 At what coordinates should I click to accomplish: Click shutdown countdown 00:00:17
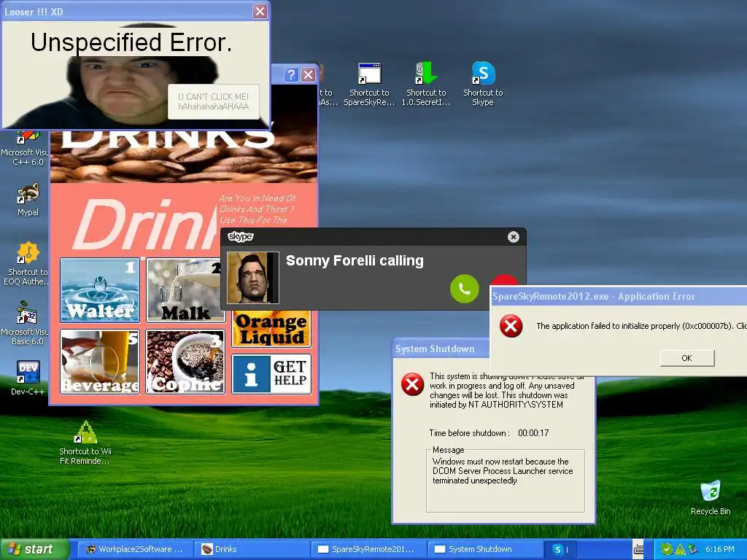click(x=533, y=433)
